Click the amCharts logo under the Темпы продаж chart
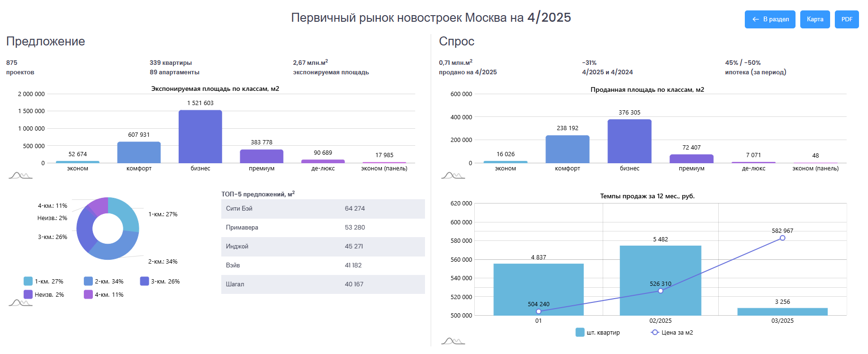Image resolution: width=868 pixels, height=354 pixels. [x=453, y=341]
